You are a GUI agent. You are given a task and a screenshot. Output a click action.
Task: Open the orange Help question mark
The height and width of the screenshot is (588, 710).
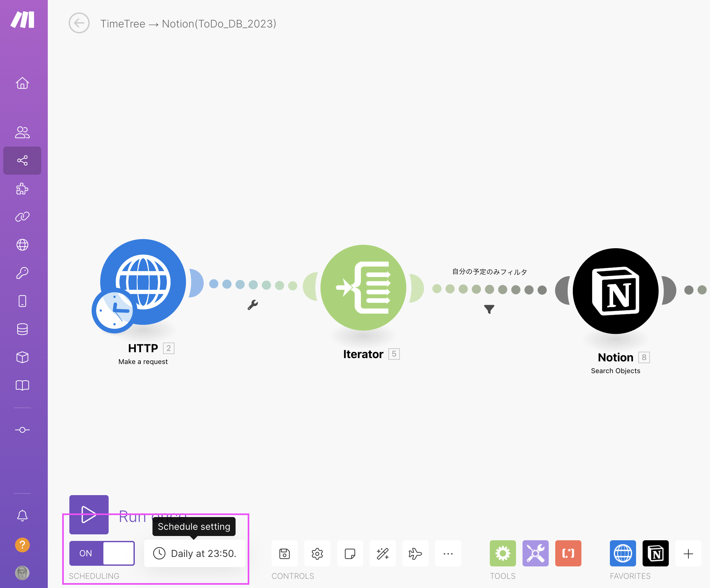pos(22,545)
